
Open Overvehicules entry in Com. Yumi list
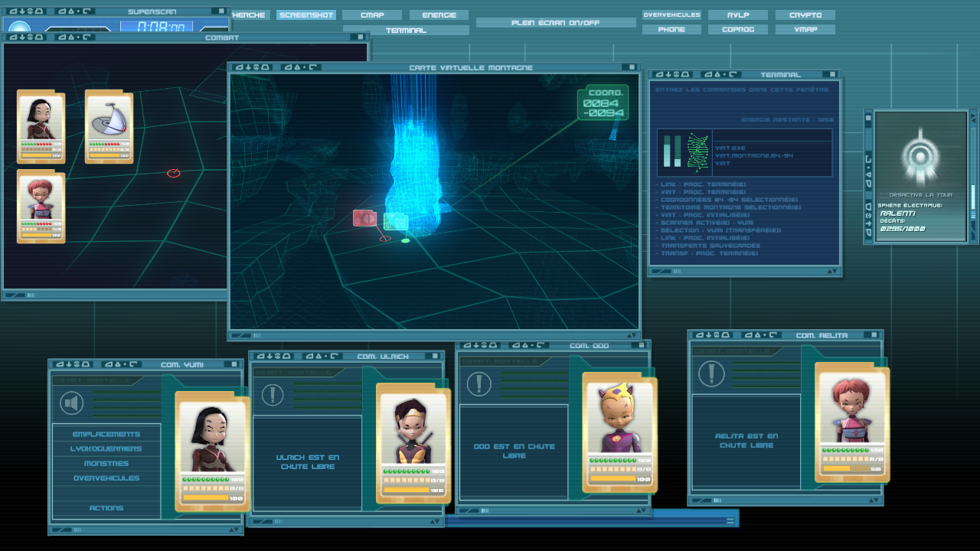106,478
